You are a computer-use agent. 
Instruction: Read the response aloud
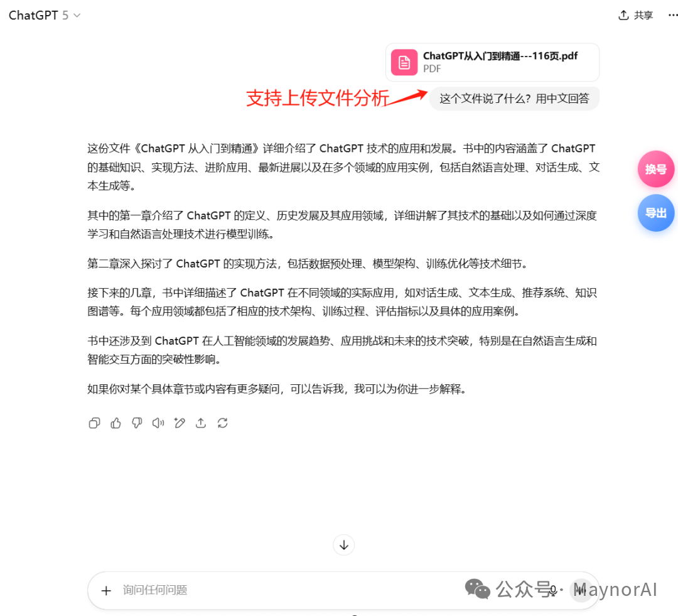(158, 423)
